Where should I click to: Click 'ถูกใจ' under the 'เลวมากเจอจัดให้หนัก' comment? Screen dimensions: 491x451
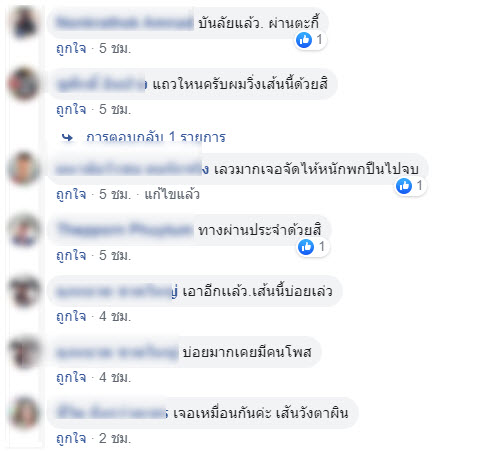pyautogui.click(x=71, y=194)
